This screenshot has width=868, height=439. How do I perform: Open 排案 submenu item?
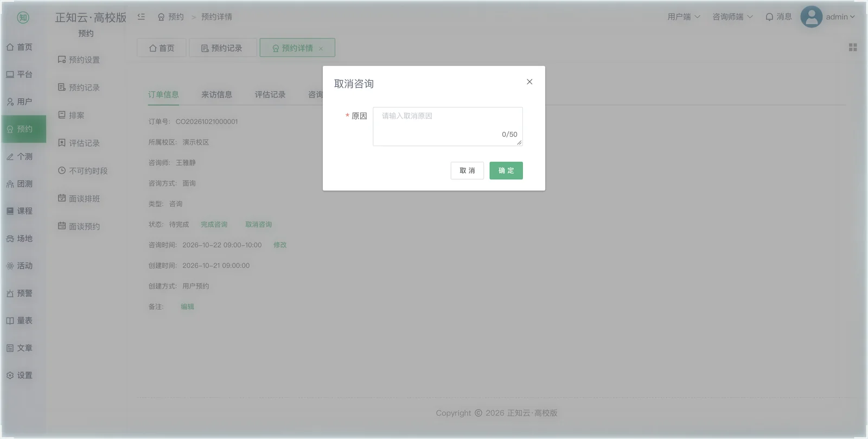coord(71,115)
